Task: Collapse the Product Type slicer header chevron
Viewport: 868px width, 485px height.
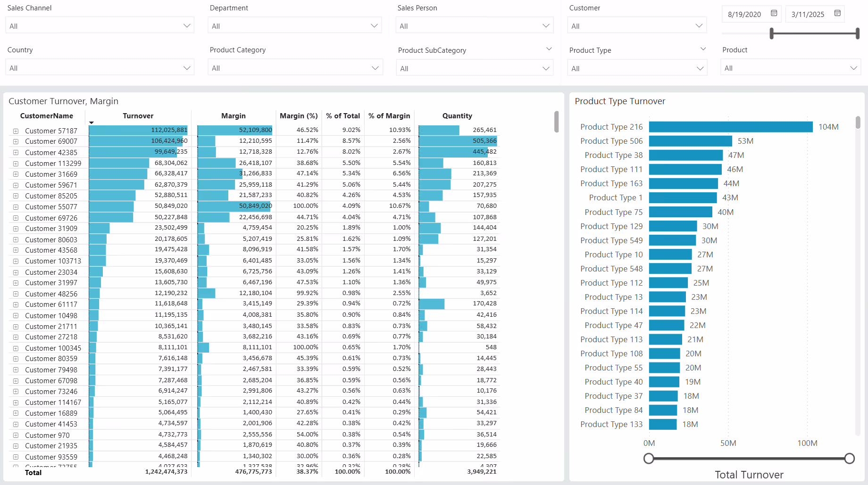Action: (x=703, y=49)
